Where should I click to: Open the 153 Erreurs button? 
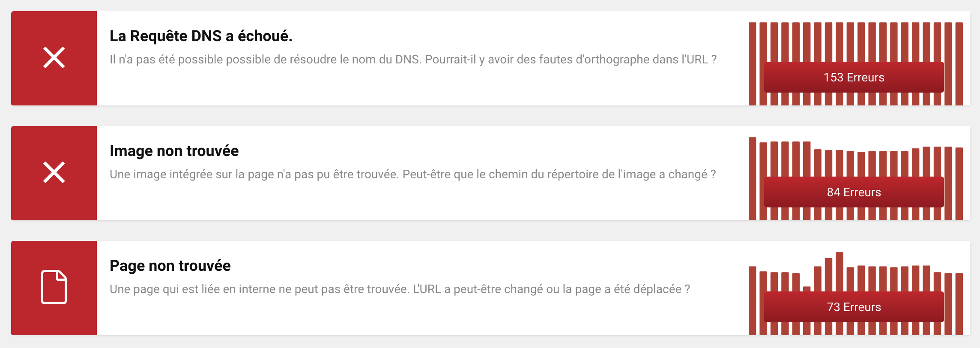[x=854, y=77]
